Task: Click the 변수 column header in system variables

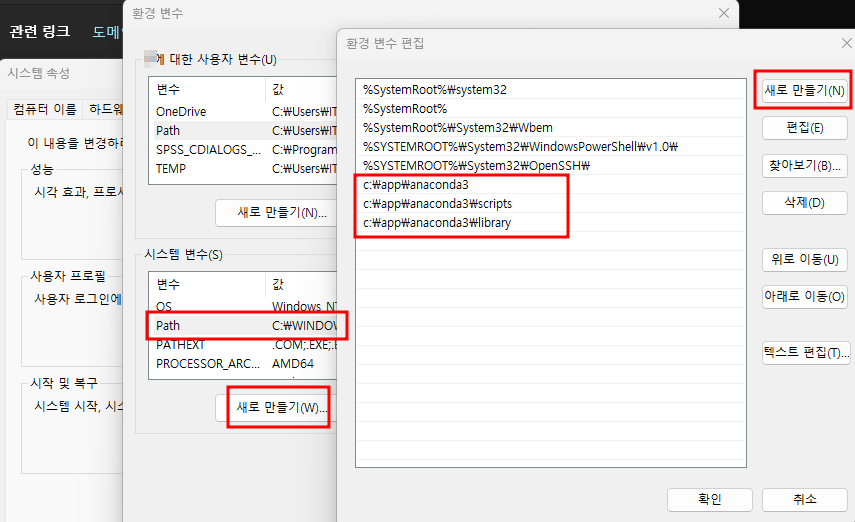Action: point(207,284)
